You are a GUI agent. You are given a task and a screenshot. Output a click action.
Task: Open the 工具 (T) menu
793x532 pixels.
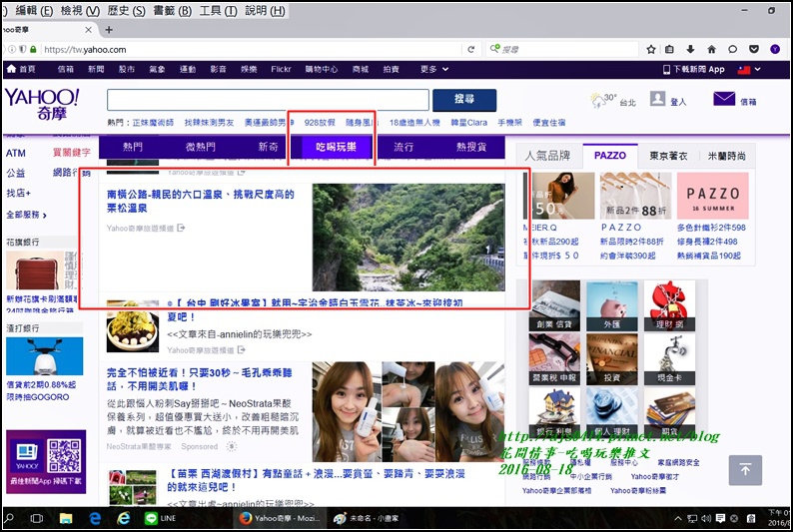[x=219, y=11]
